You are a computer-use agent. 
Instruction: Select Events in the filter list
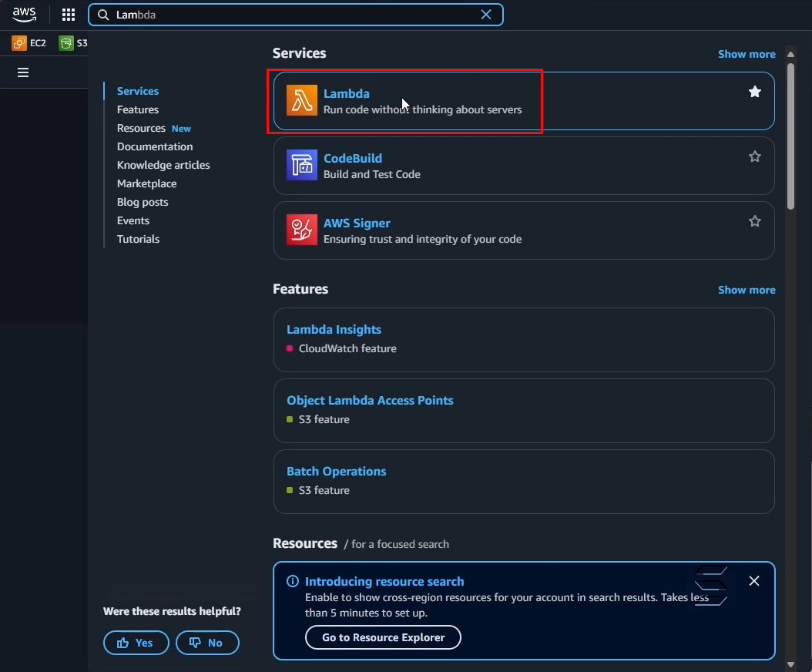pos(133,220)
